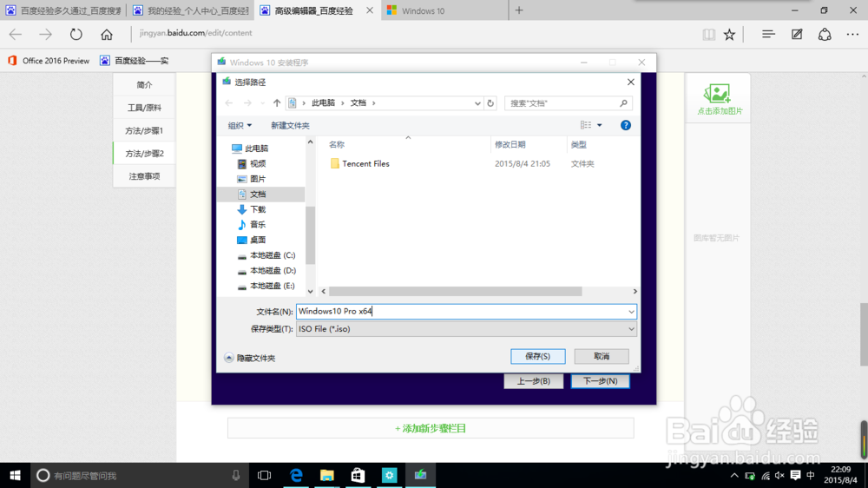The width and height of the screenshot is (868, 488).
Task: Click 上一步(B) in setup window
Action: (x=533, y=381)
